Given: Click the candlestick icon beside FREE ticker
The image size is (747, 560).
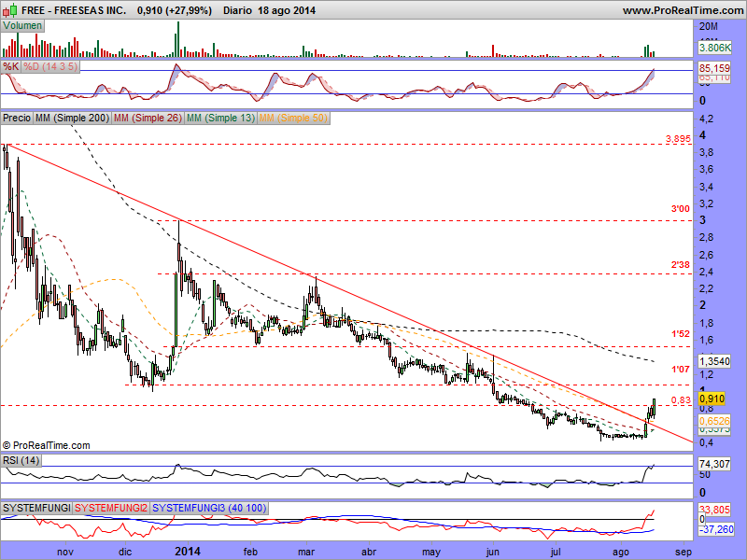Looking at the screenshot, I should [x=11, y=10].
